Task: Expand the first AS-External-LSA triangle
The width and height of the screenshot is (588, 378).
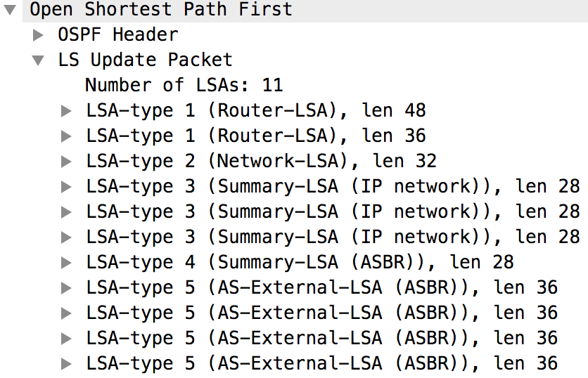Action: (67, 288)
